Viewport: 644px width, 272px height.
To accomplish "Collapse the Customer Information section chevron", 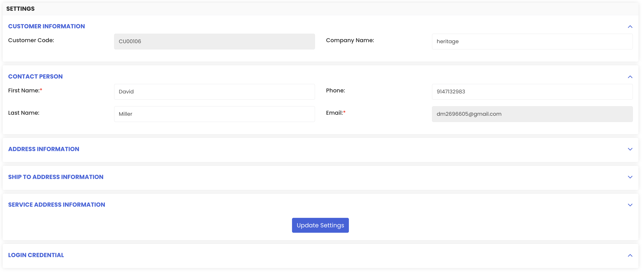I will click(630, 26).
